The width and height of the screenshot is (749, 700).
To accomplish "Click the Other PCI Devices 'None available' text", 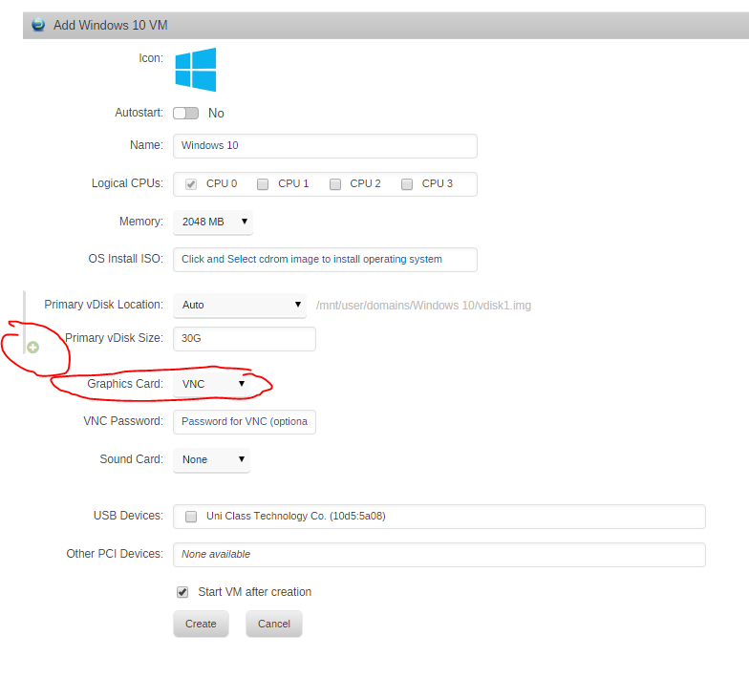I will point(216,554).
